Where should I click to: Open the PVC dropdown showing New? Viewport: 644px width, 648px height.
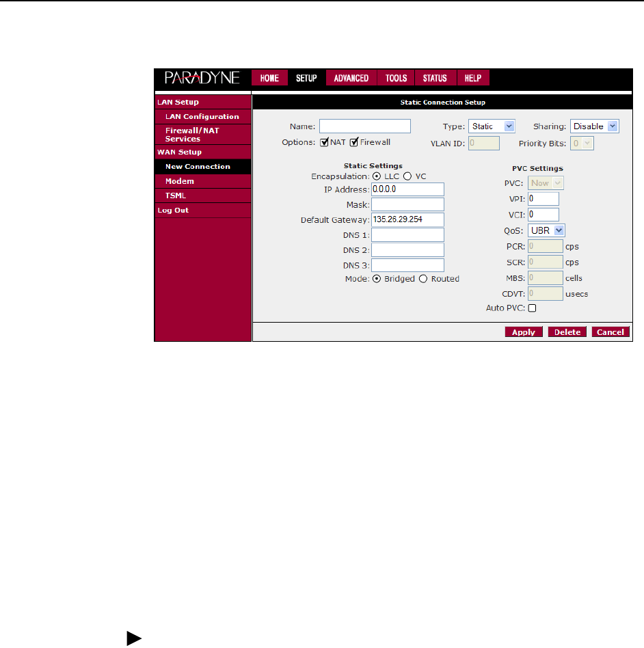point(546,183)
